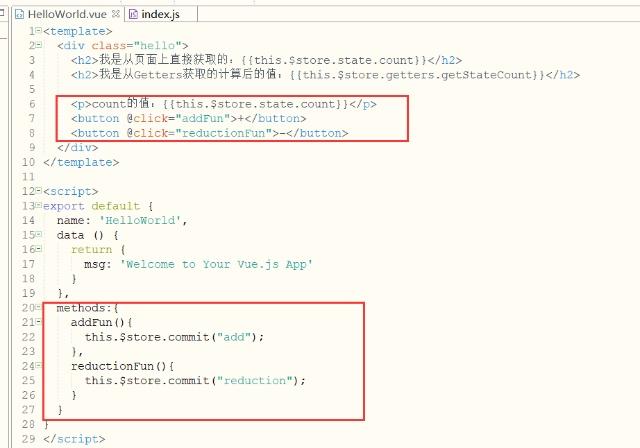Click the button @click="addFun" line
Image resolution: width=640 pixels, height=448 pixels.
(188, 118)
